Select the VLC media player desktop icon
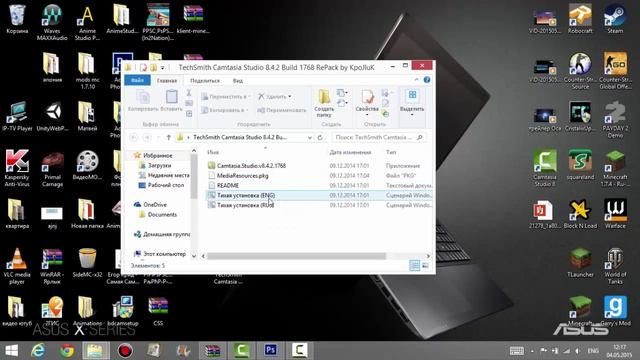Viewport: 640px width, 360px height. point(17,266)
